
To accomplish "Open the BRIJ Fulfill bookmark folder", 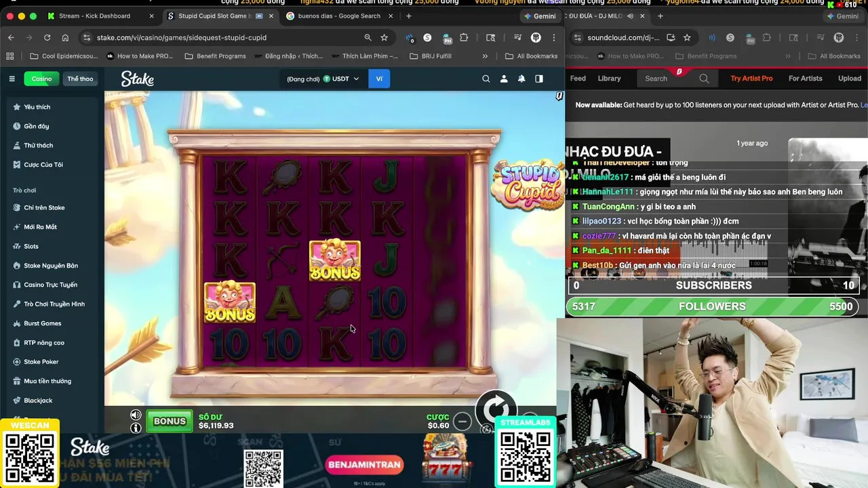I will [x=431, y=56].
